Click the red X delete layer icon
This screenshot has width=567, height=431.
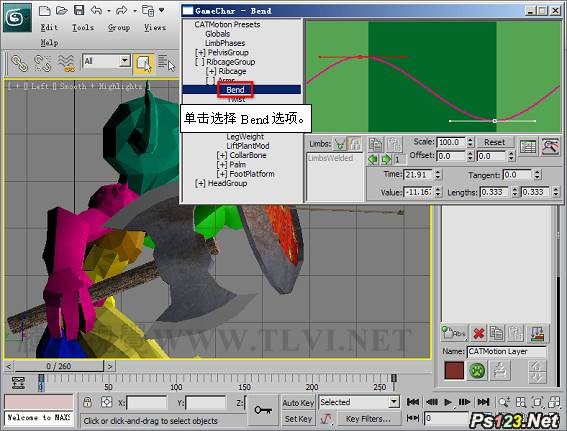click(479, 333)
